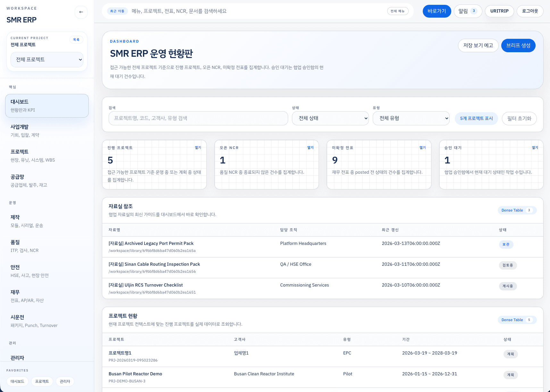Toggle Dense Table in 프로젝트 현황 section

point(517,320)
